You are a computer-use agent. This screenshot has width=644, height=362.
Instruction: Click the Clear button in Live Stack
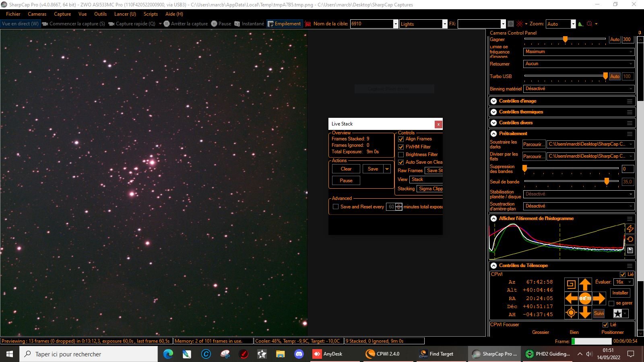click(x=346, y=169)
